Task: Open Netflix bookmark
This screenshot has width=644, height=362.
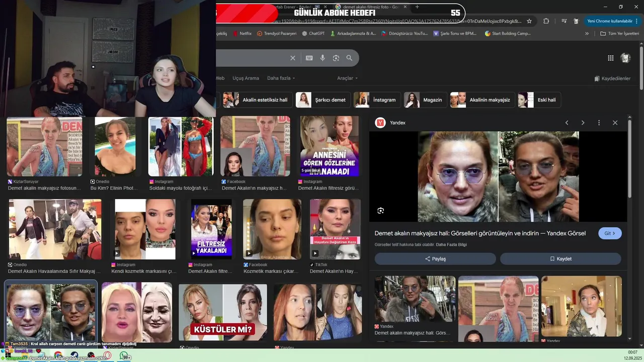Action: [x=242, y=34]
